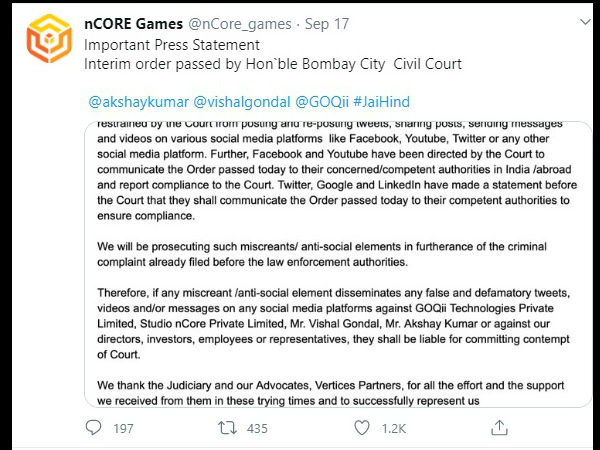Screen dimensions: 600x450
Task: Like the tweet with the heart icon
Action: coord(362,428)
